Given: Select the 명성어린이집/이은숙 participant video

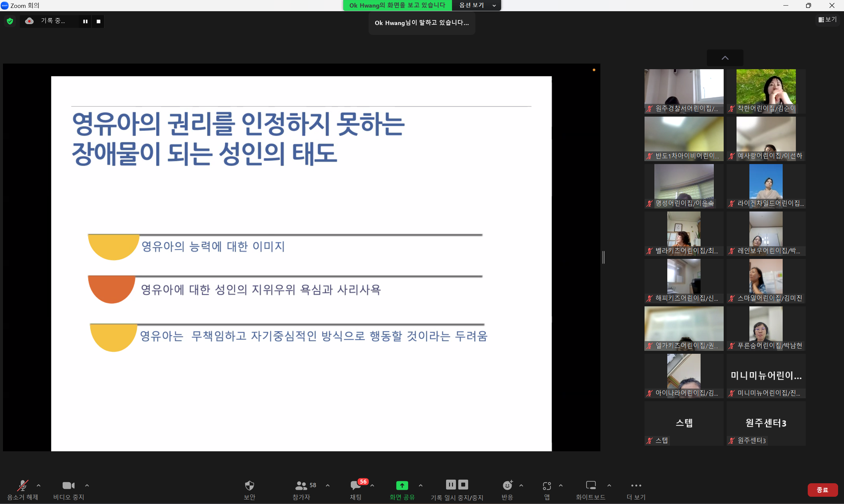Looking at the screenshot, I should click(684, 186).
